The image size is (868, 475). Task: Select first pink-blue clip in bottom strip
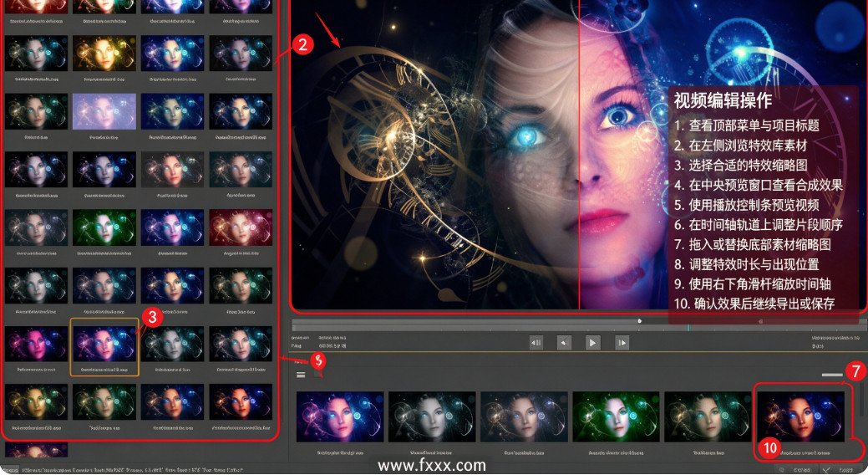[x=340, y=416]
